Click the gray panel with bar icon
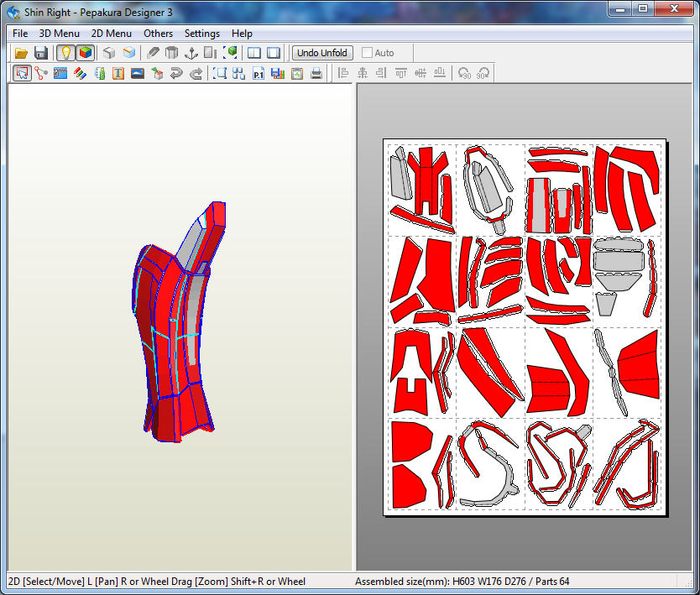Viewport: 700px width, 595px height. [x=211, y=53]
